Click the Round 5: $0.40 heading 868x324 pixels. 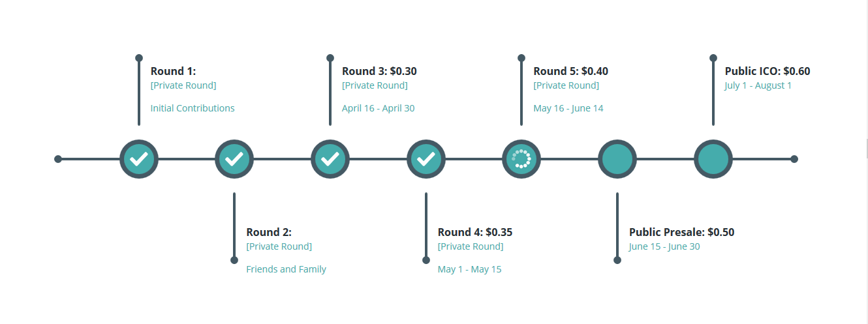click(570, 71)
